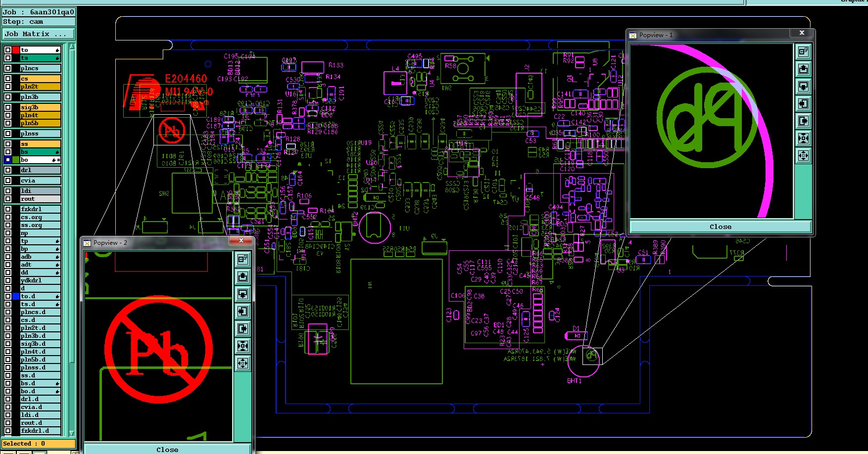Toggle the checkbox for layer 'to.d'

(x=8, y=296)
